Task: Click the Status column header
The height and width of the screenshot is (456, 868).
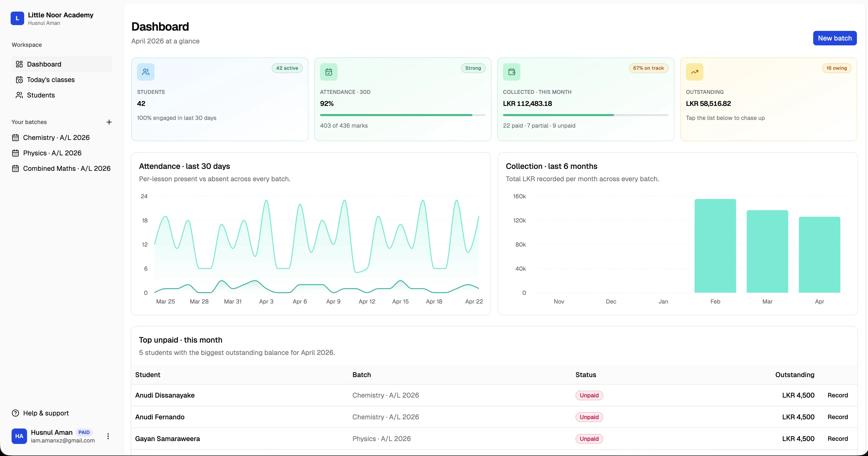Action: 586,375
